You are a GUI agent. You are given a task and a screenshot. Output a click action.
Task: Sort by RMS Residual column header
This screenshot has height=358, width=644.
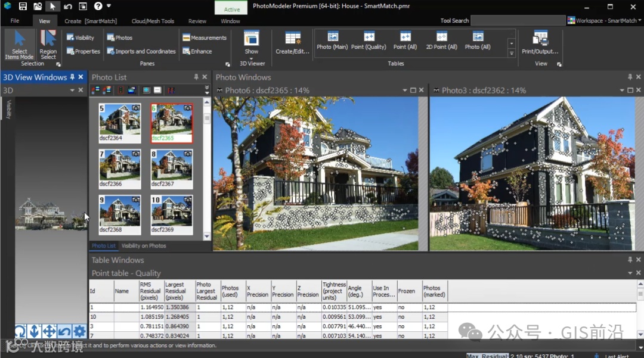[151, 291]
